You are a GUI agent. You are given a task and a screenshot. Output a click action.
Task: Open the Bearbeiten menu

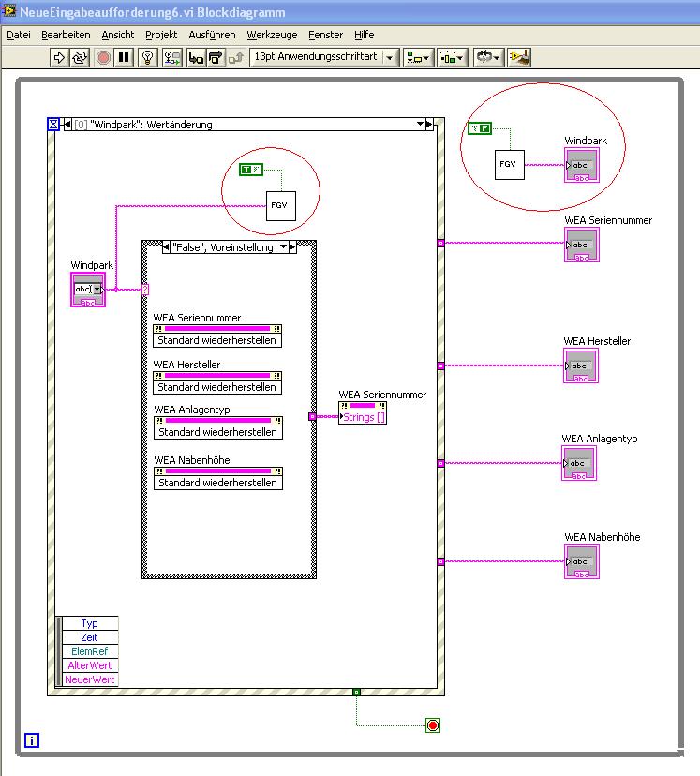(x=66, y=35)
